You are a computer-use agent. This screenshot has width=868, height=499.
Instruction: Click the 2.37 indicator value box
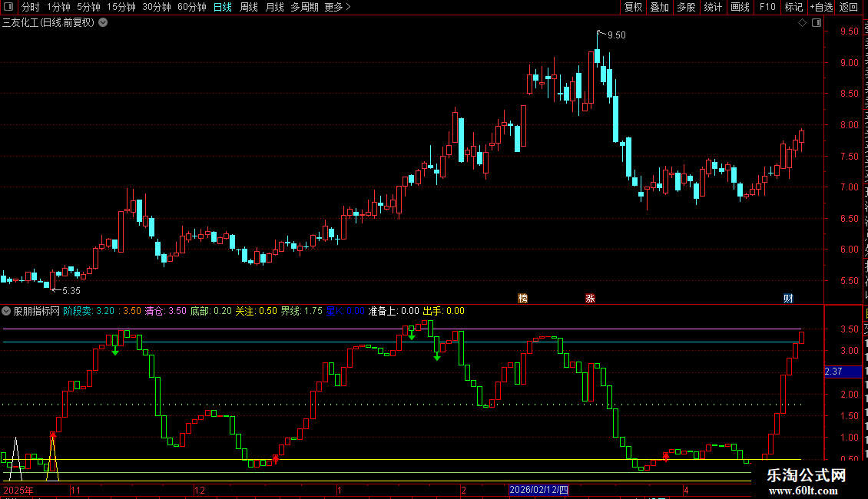click(843, 372)
